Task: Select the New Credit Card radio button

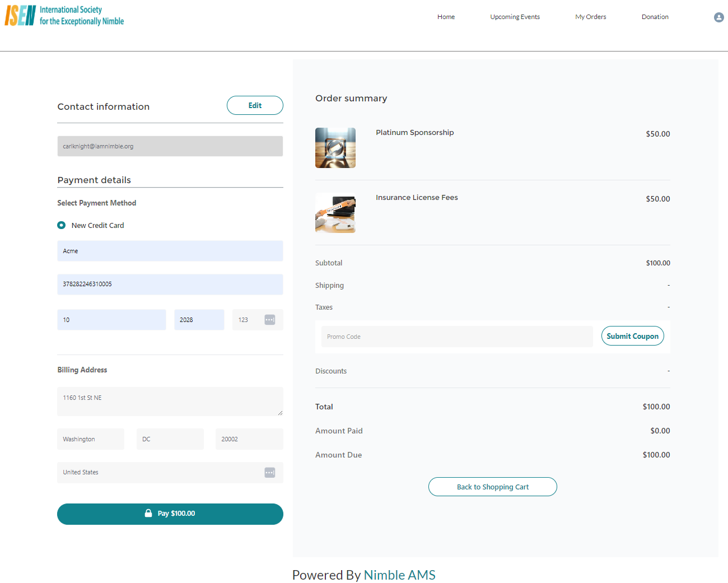Action: 62,225
